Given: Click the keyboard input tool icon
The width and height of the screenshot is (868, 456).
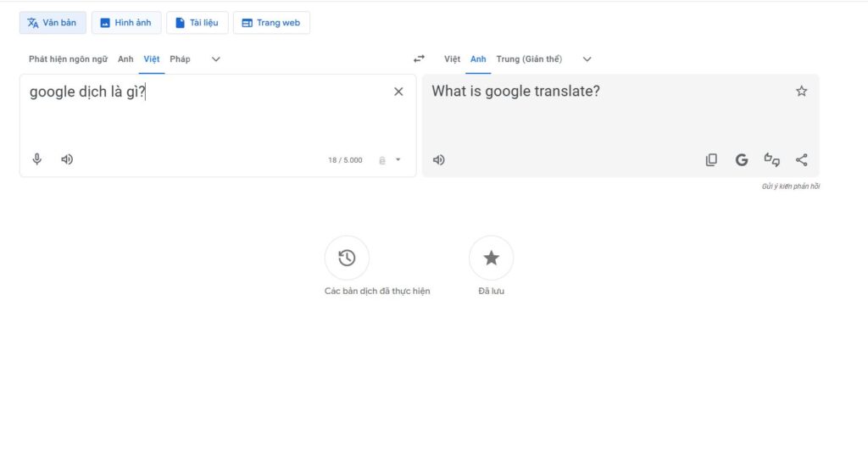Looking at the screenshot, I should 382,160.
